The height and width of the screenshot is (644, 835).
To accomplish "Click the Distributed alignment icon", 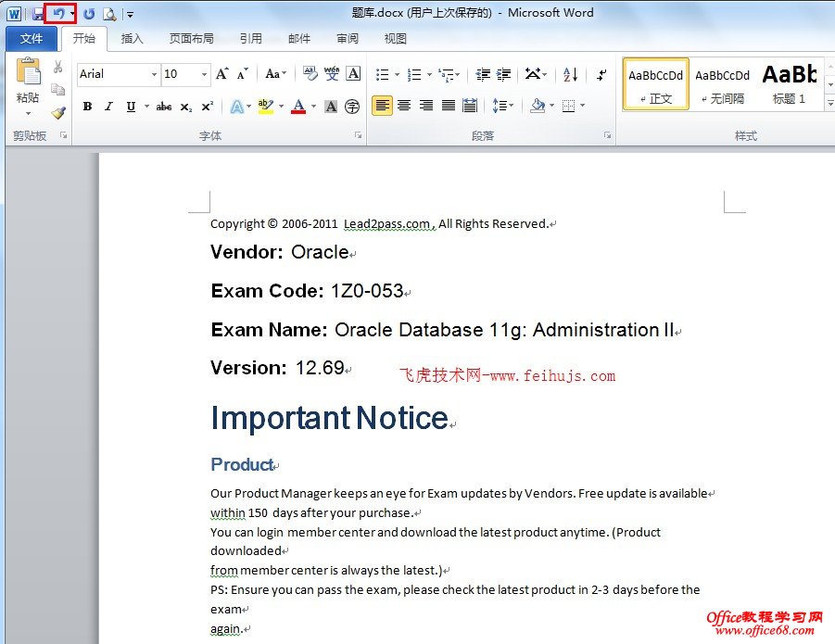I will coord(470,106).
